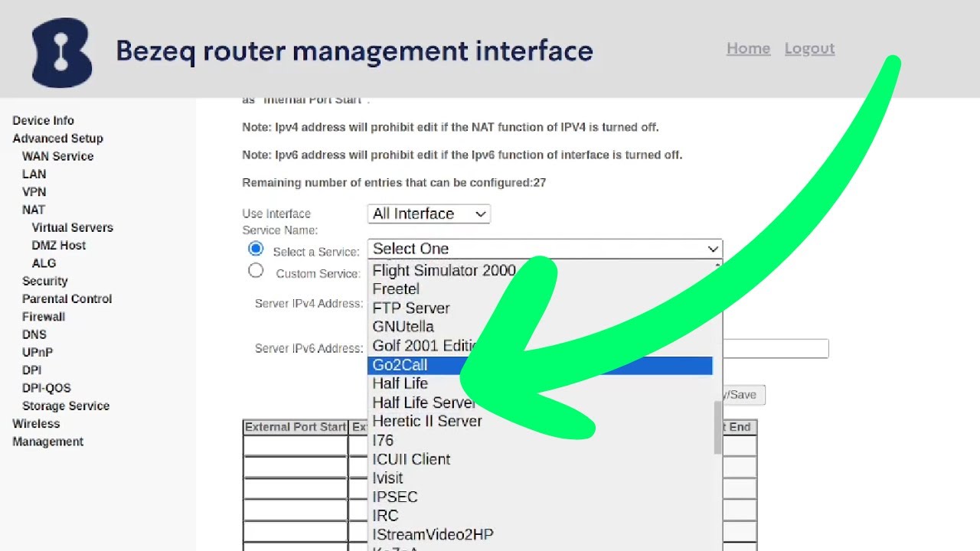
Task: Open the Home link
Action: tap(748, 48)
